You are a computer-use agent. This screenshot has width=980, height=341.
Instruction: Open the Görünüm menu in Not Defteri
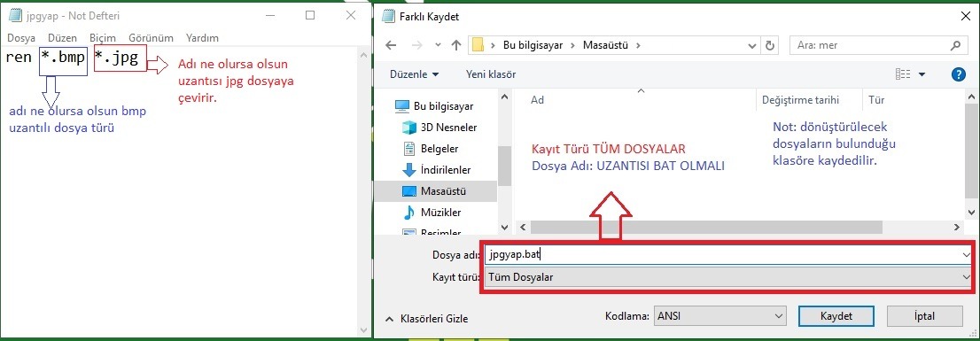pos(151,38)
